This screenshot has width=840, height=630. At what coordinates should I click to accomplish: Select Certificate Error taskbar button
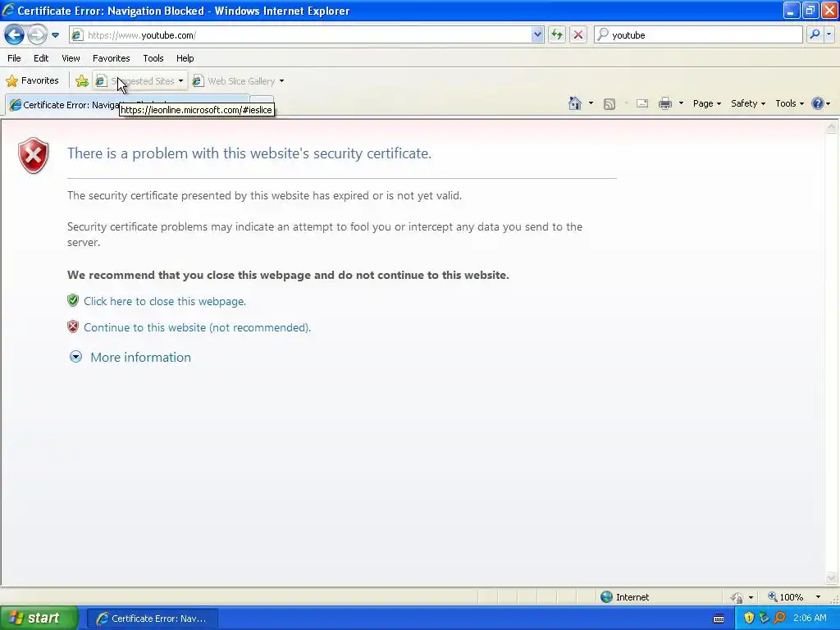(x=152, y=619)
